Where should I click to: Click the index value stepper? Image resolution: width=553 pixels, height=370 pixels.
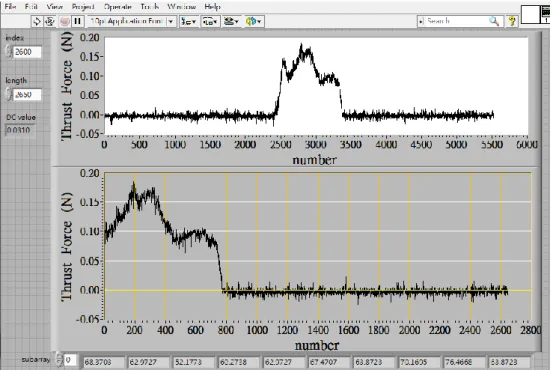9,52
